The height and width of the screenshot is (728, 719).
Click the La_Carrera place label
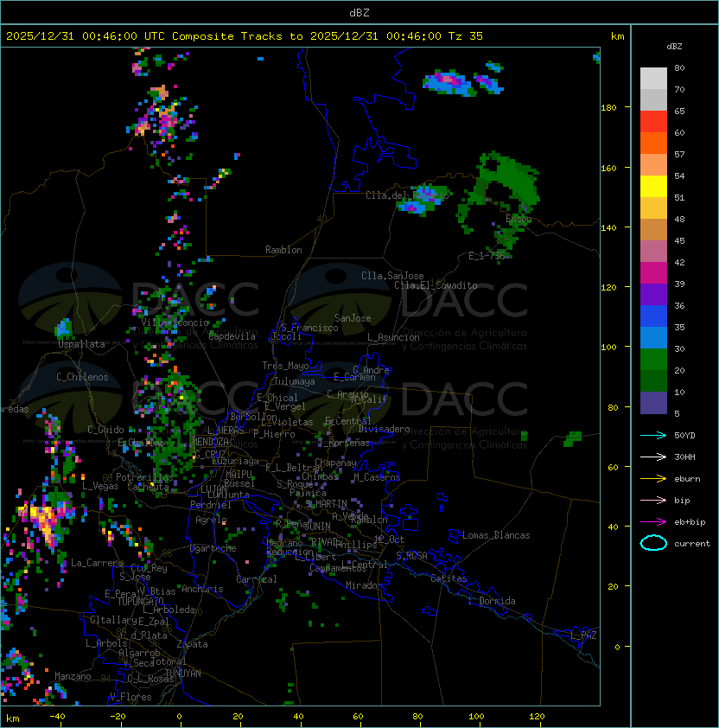[98, 563]
